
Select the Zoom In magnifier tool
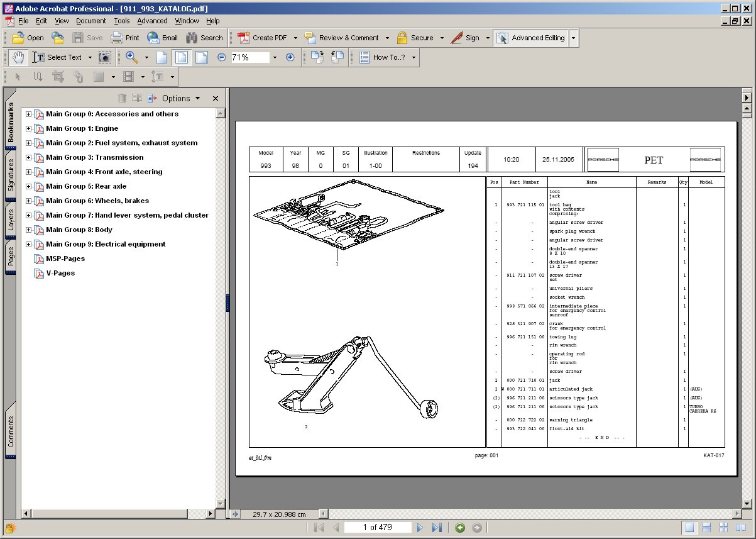coord(132,57)
